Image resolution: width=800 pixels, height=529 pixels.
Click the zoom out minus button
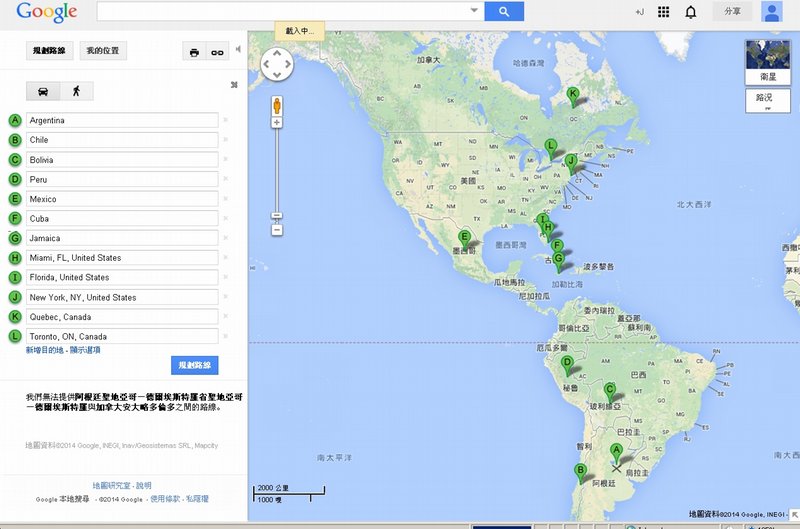(277, 230)
